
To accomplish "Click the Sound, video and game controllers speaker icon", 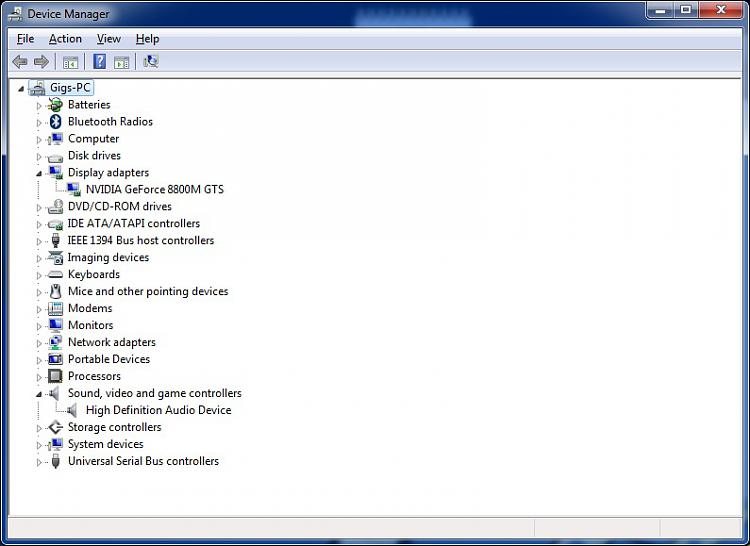I will point(55,393).
